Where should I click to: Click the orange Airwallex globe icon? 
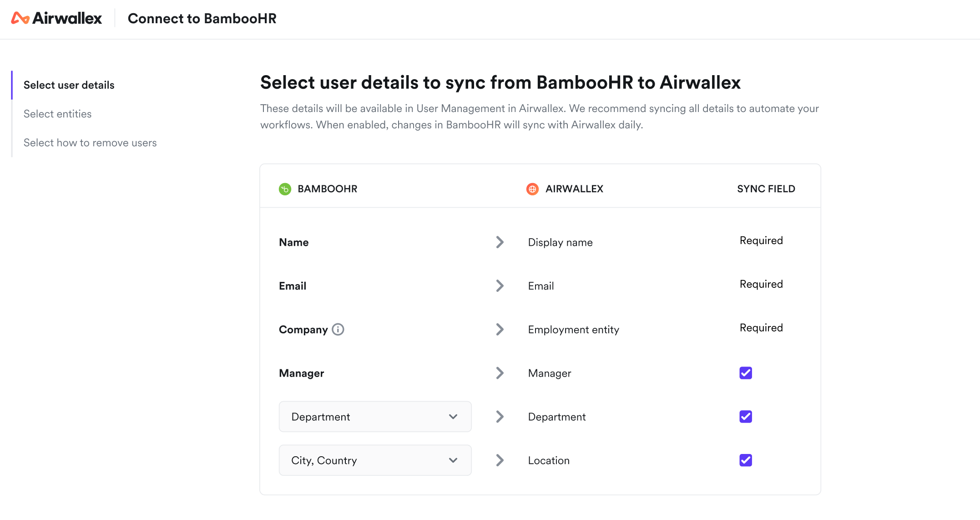tap(532, 189)
